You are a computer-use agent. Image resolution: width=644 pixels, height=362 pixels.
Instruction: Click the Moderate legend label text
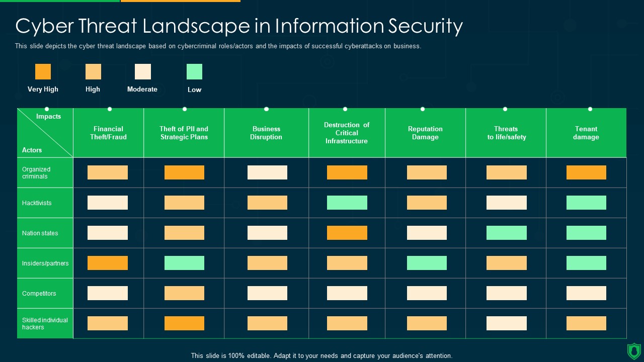(x=142, y=89)
